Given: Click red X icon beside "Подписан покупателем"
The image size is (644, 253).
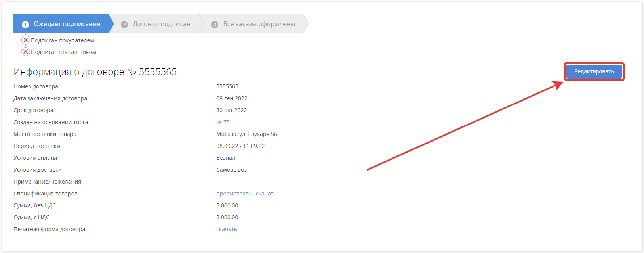Looking at the screenshot, I should [x=26, y=40].
